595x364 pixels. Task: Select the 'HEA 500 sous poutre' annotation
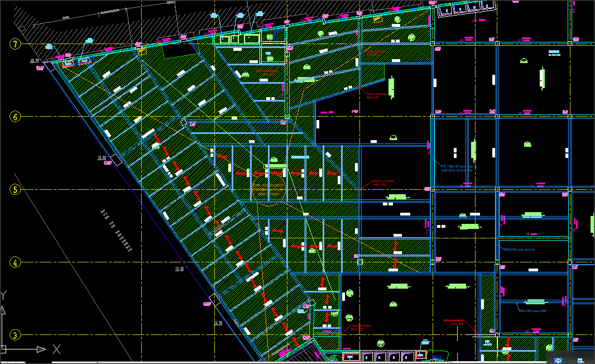pos(519,250)
